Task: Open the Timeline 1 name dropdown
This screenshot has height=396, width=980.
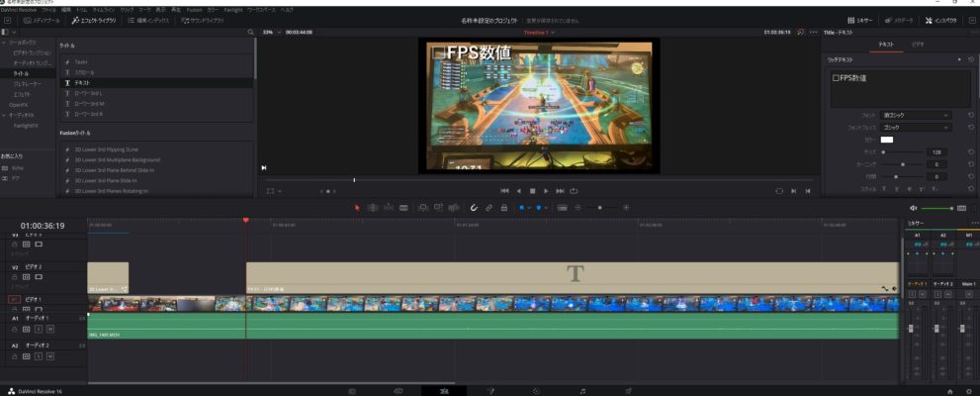Action: (x=539, y=32)
